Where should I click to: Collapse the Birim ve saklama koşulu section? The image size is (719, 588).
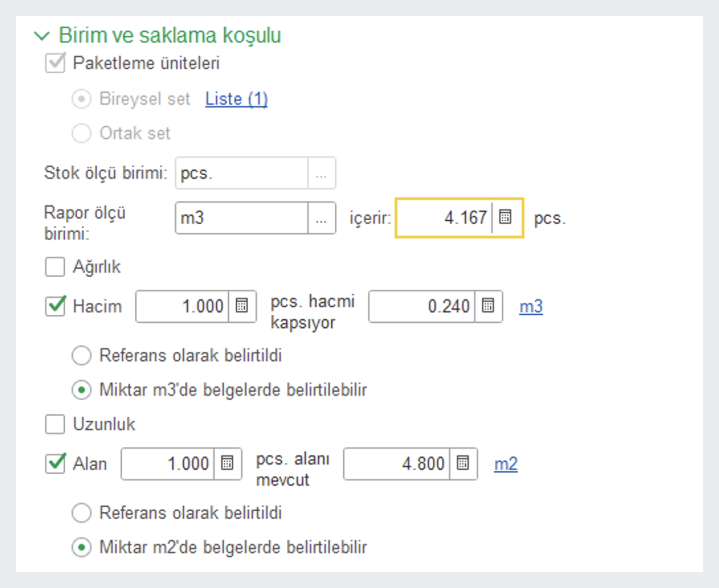(x=42, y=36)
